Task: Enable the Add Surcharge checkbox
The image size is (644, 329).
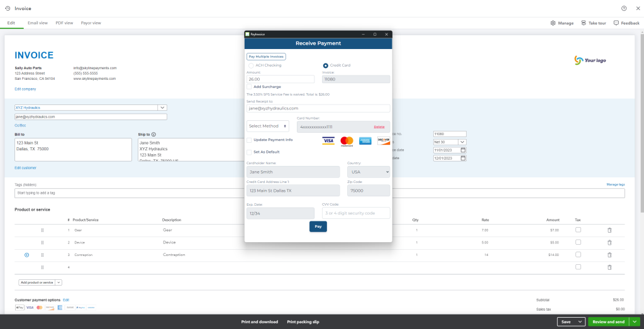Action: (x=250, y=87)
